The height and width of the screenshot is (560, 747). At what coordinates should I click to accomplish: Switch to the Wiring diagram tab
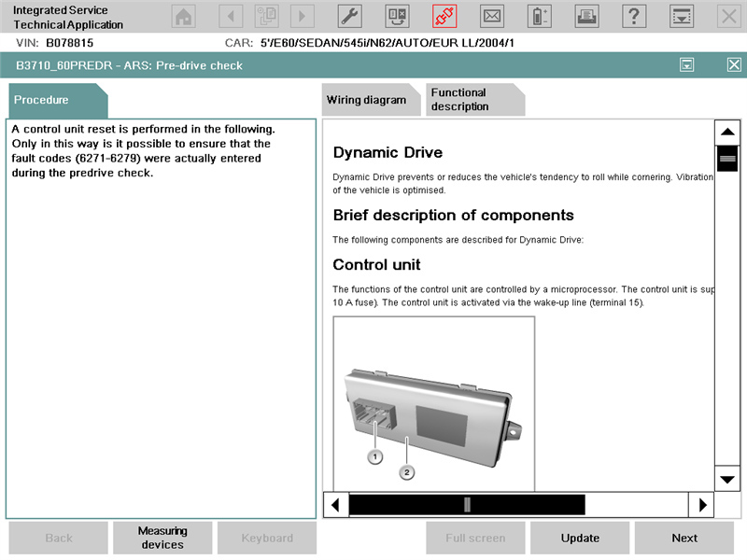pos(371,100)
